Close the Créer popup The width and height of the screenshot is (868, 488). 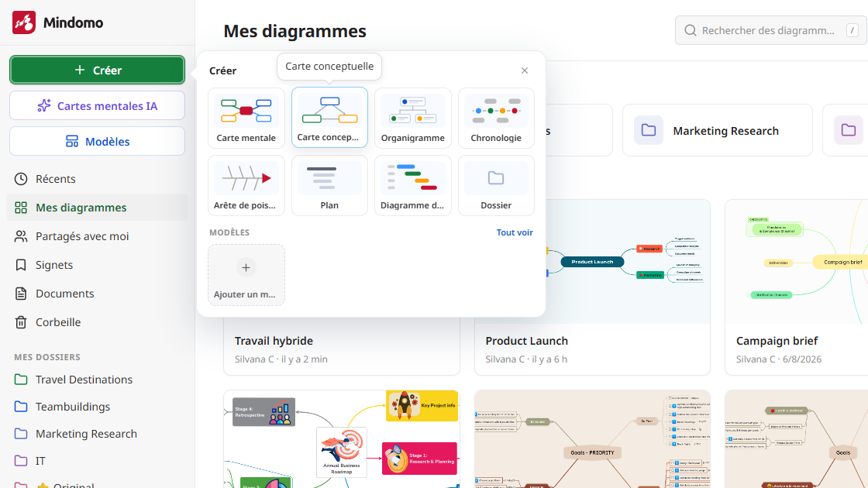point(525,70)
